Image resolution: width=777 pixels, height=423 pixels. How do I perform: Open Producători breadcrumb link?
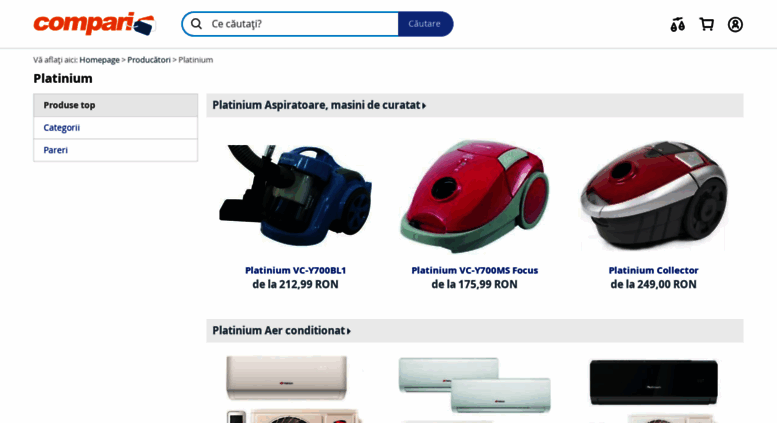(149, 59)
